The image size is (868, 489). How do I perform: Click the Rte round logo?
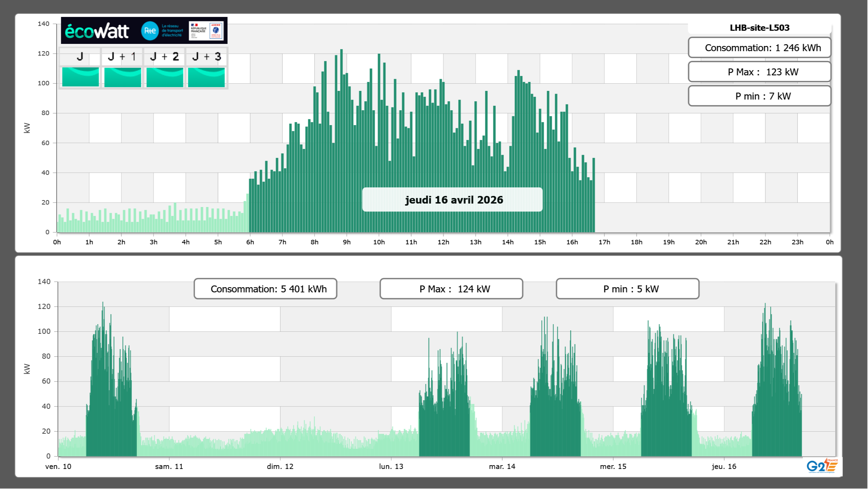pos(150,31)
